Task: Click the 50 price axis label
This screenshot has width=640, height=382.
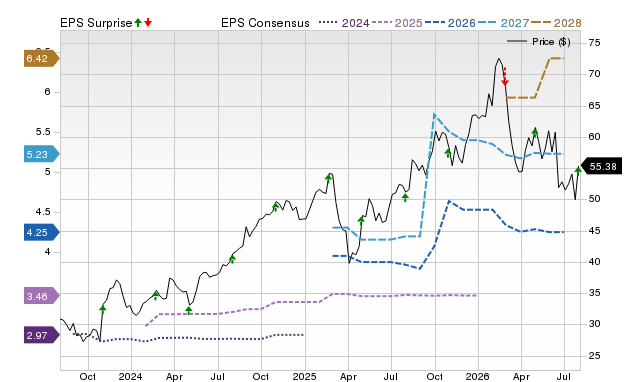Action: click(594, 199)
